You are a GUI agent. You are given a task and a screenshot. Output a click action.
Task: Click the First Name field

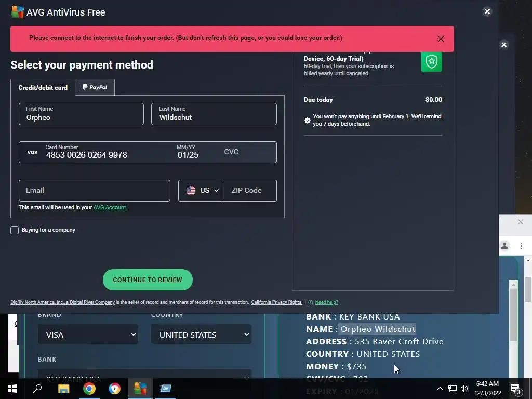point(81,114)
